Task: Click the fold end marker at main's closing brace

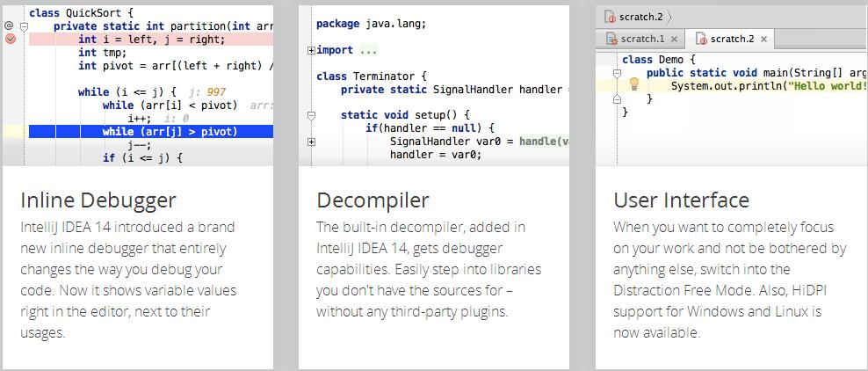Action: tap(618, 99)
